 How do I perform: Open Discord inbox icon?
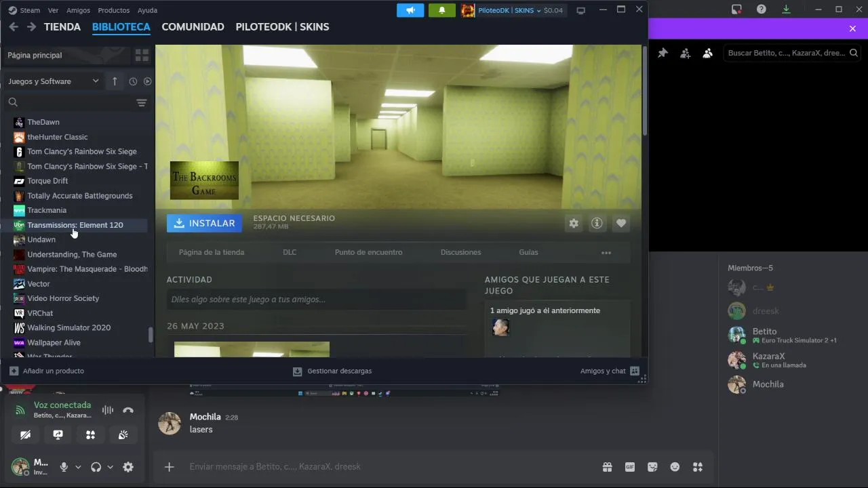736,9
